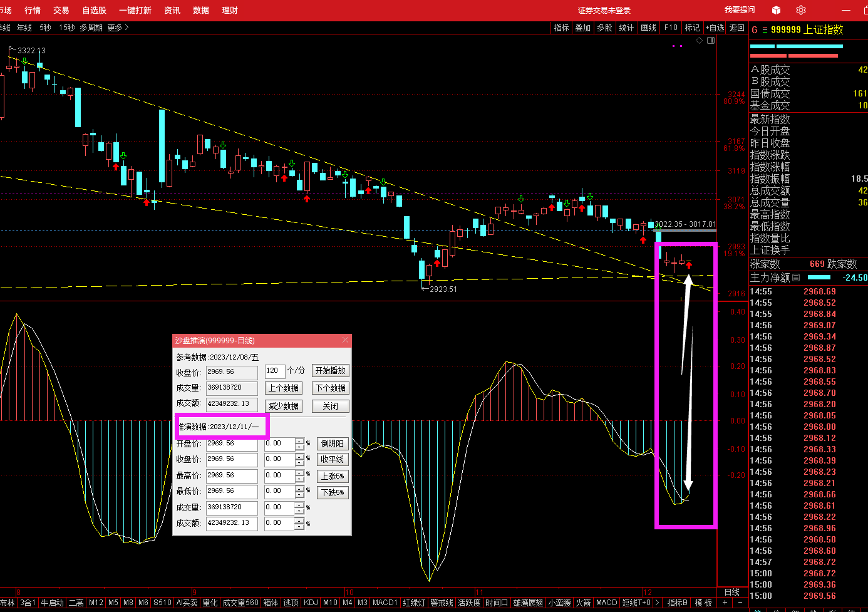This screenshot has height=612, width=868.
Task: Click the 最高价 value field in 推演数据
Action: pyautogui.click(x=232, y=475)
